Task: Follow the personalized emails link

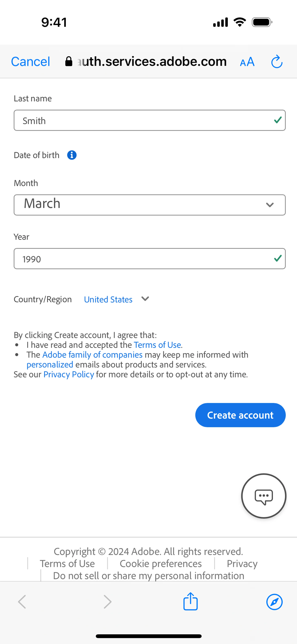Action: point(50,365)
